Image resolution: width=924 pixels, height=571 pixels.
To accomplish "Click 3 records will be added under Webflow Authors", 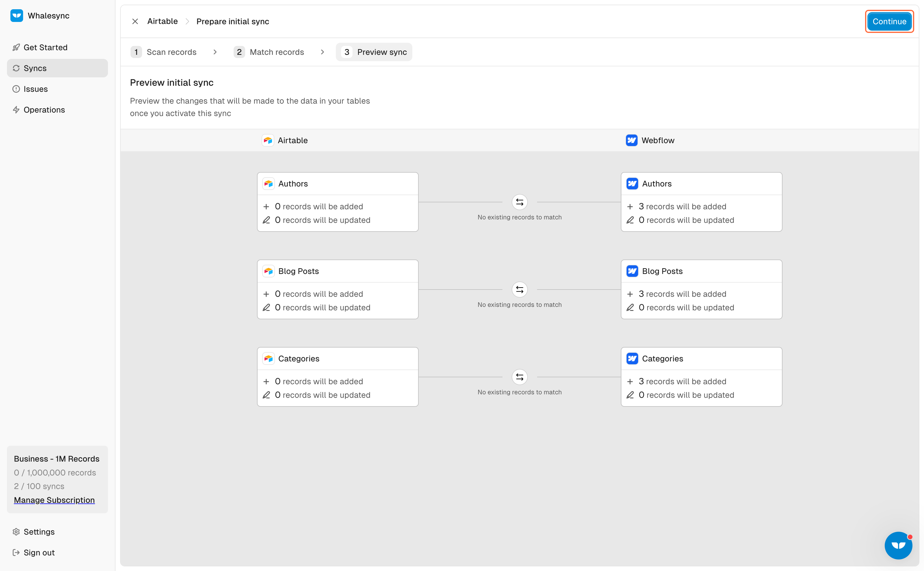I will tap(682, 207).
